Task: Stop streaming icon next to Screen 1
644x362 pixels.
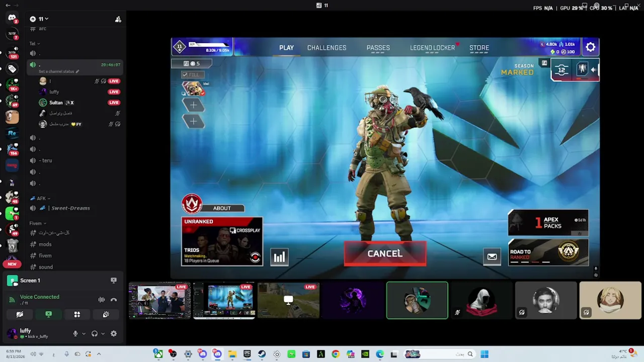Action: pyautogui.click(x=114, y=281)
